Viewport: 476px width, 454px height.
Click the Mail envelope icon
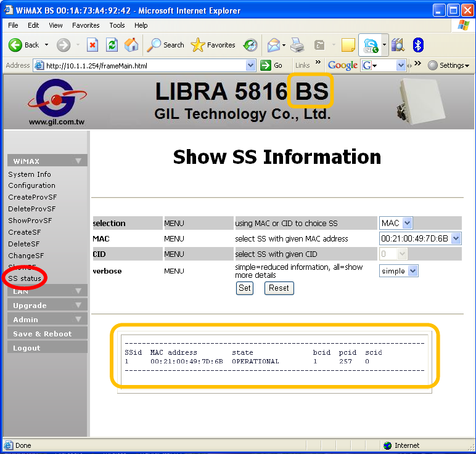point(274,45)
